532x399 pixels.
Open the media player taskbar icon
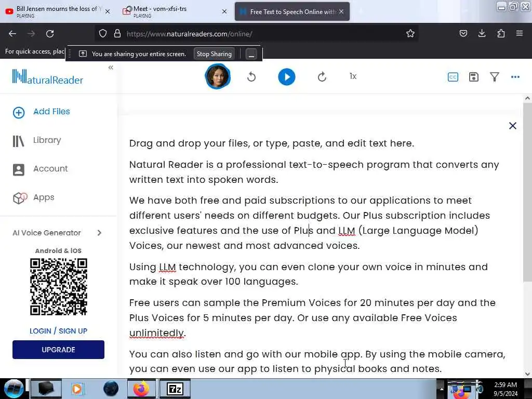[77, 389]
